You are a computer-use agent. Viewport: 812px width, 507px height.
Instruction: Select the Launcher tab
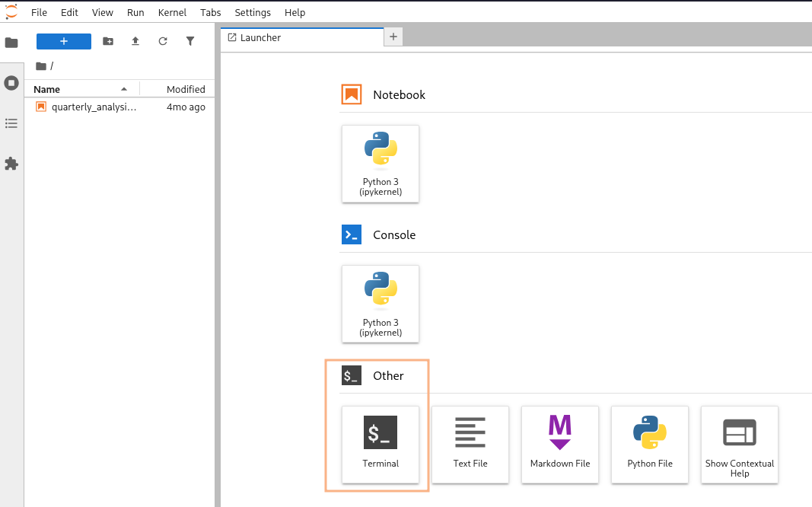click(302, 37)
